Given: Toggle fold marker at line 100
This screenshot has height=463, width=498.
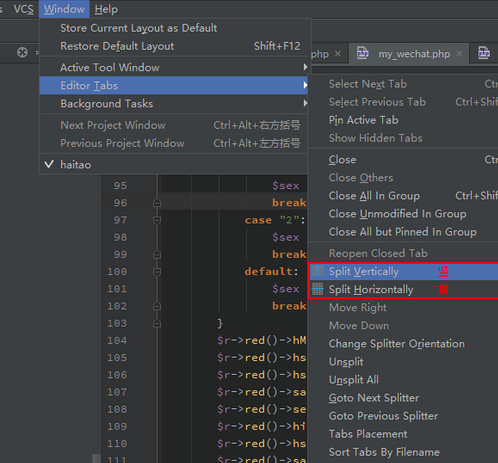Looking at the screenshot, I should 157,272.
